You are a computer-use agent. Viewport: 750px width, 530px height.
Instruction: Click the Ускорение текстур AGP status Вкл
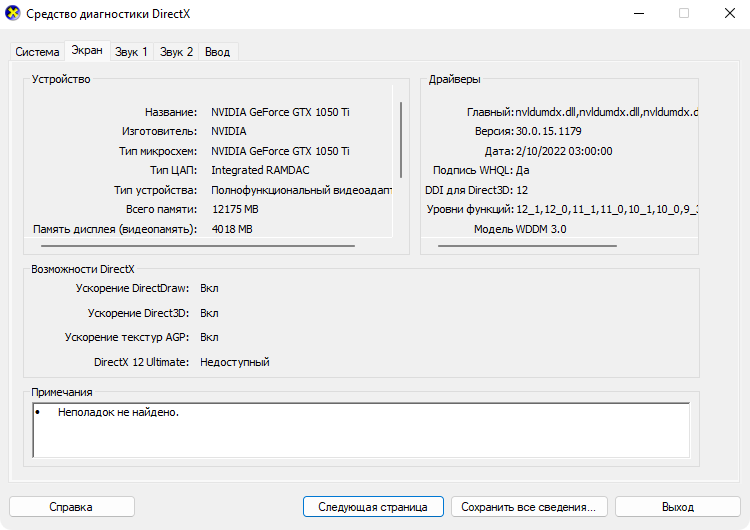point(209,337)
